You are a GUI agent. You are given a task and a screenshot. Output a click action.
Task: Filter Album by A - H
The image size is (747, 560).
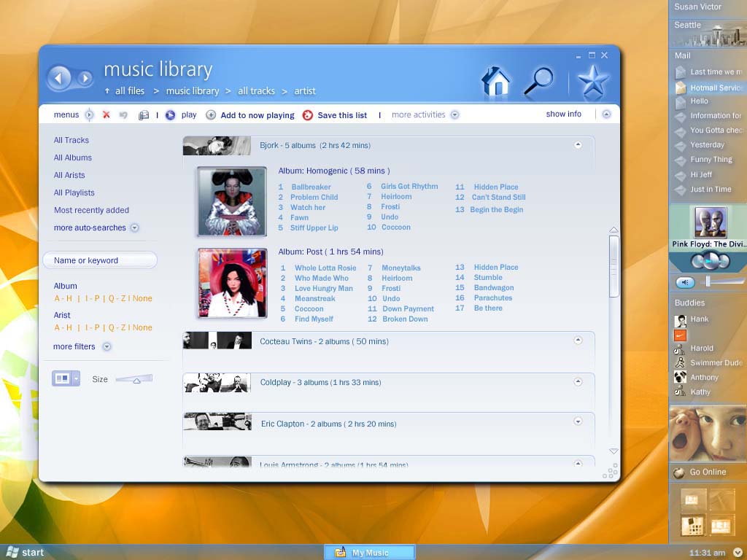(63, 298)
